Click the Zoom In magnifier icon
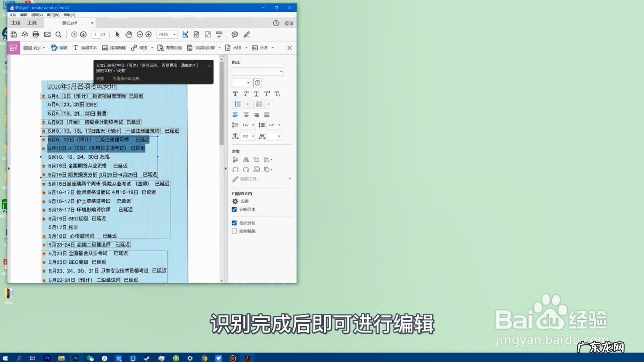Viewport: 644px width, 362px height. click(x=148, y=34)
